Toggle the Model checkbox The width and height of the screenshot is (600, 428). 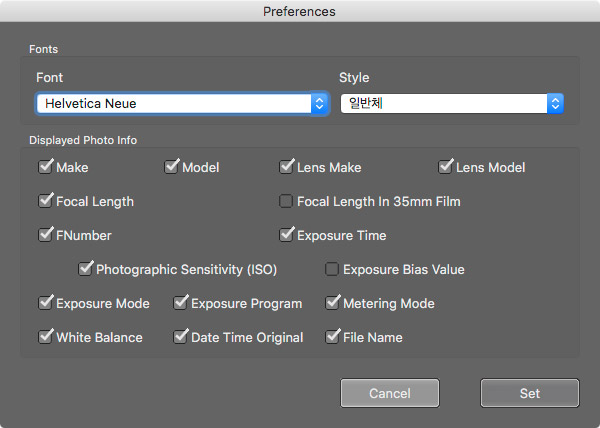click(x=171, y=167)
